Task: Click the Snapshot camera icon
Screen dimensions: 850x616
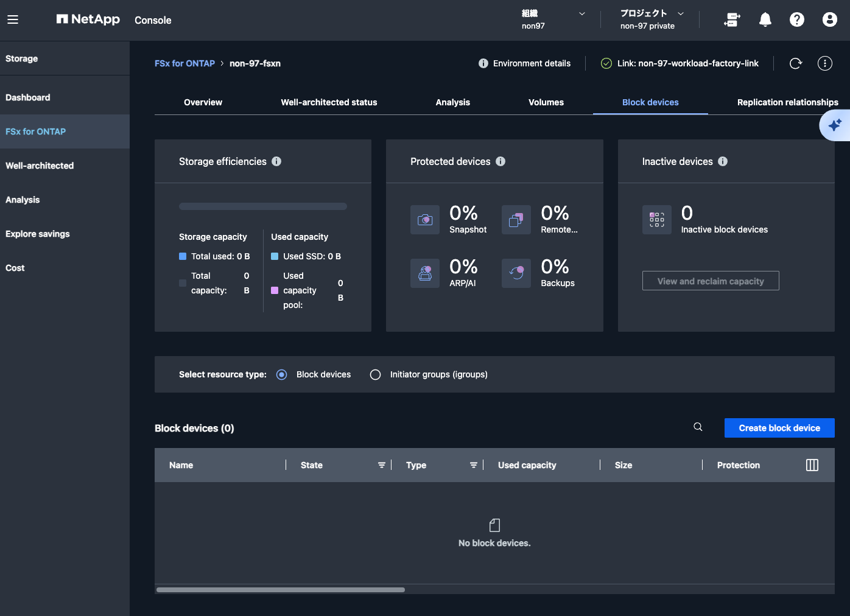Action: click(425, 220)
